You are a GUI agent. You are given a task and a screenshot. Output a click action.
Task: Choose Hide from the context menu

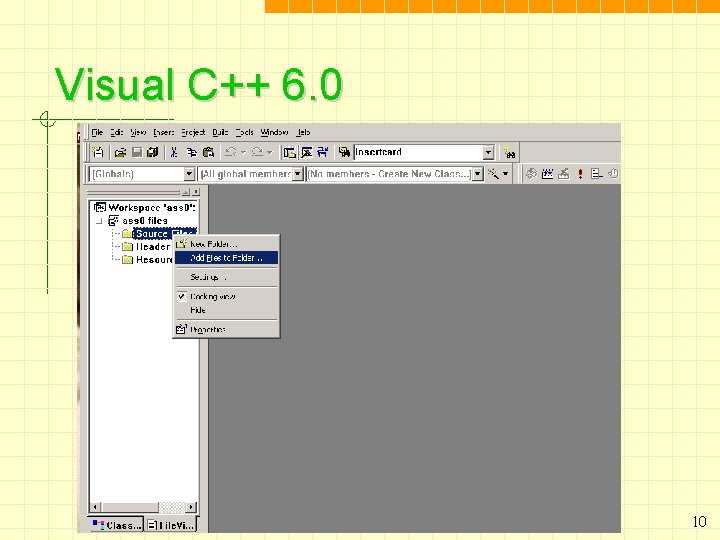226,310
